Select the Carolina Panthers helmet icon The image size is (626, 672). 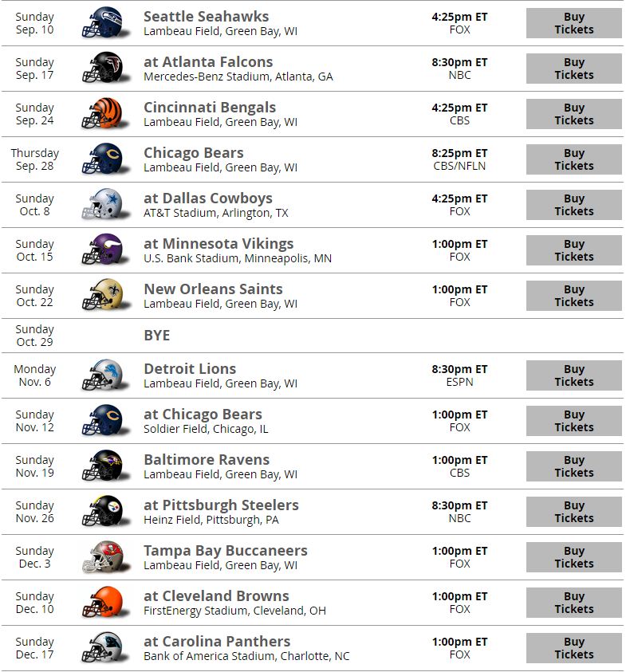pyautogui.click(x=105, y=648)
